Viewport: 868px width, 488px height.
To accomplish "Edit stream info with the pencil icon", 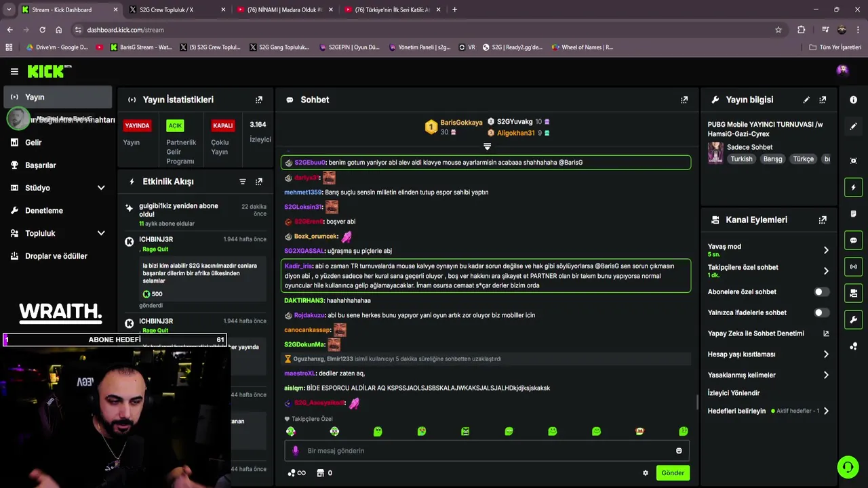I will coord(806,100).
